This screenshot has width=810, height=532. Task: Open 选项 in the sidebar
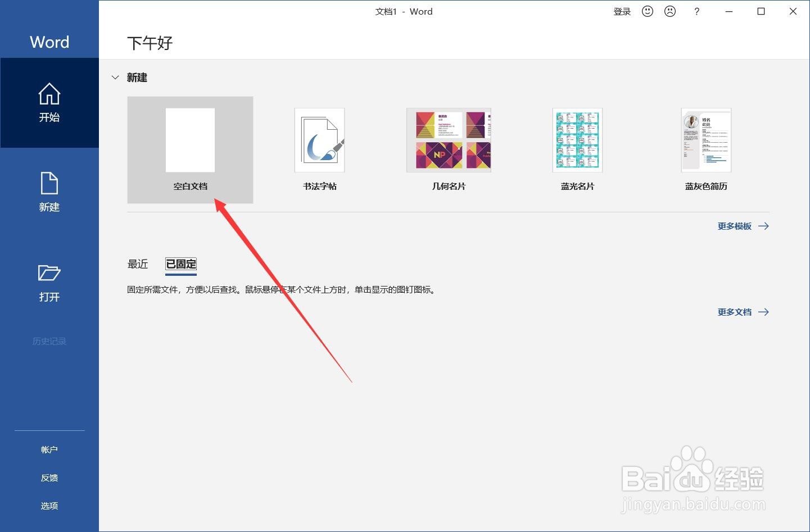click(49, 506)
